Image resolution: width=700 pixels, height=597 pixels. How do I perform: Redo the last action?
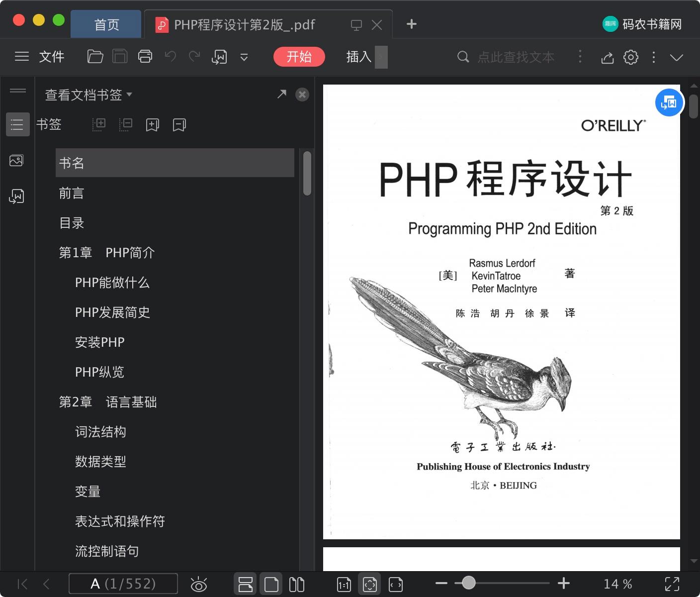pyautogui.click(x=194, y=57)
